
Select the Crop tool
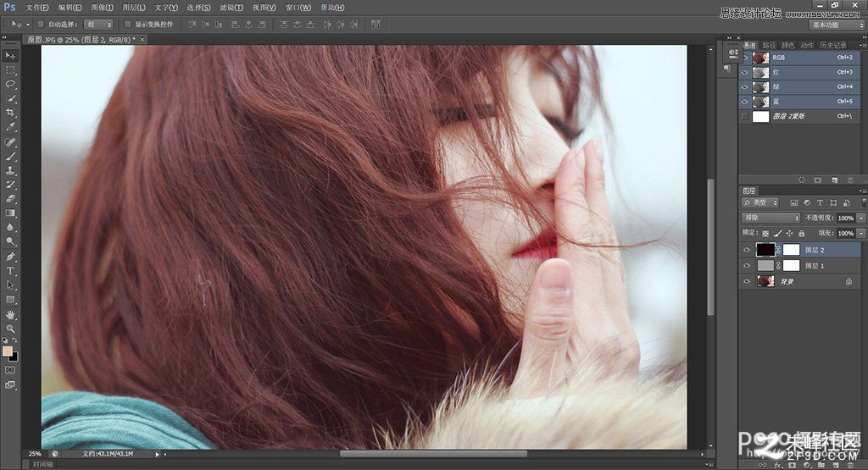(10, 113)
